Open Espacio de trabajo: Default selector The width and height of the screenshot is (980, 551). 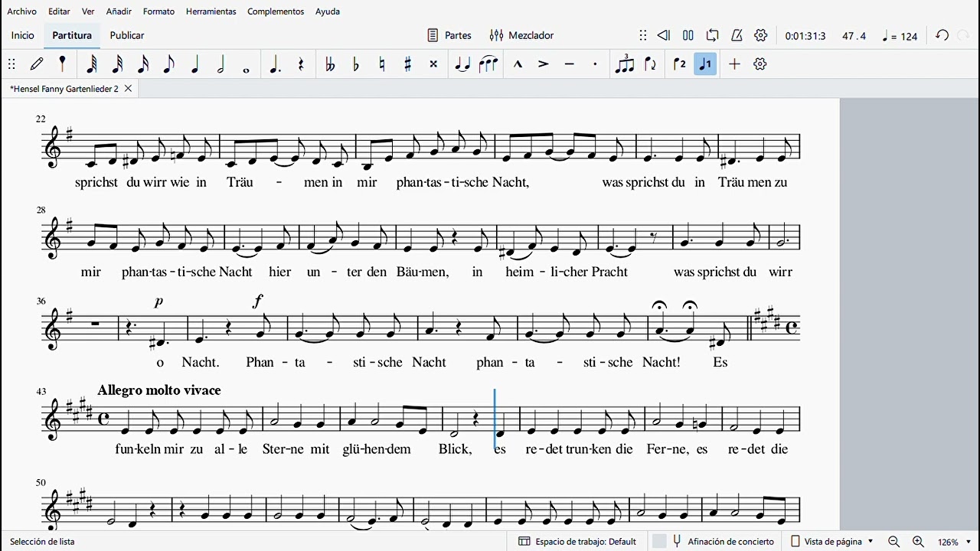click(x=577, y=542)
